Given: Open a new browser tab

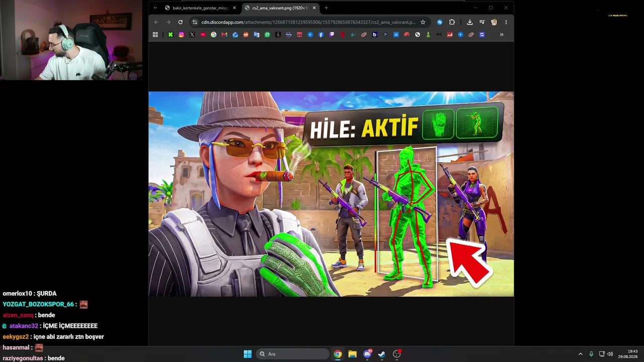Looking at the screenshot, I should [x=326, y=8].
